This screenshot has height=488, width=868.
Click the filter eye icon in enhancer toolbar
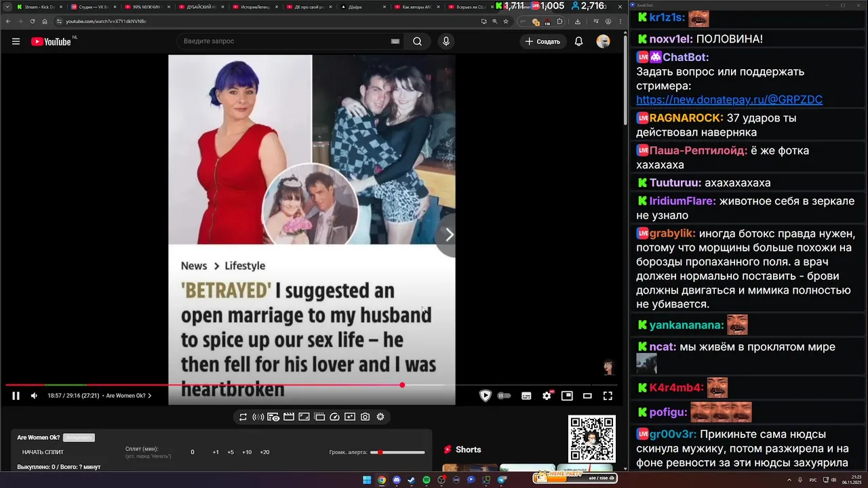click(x=273, y=417)
